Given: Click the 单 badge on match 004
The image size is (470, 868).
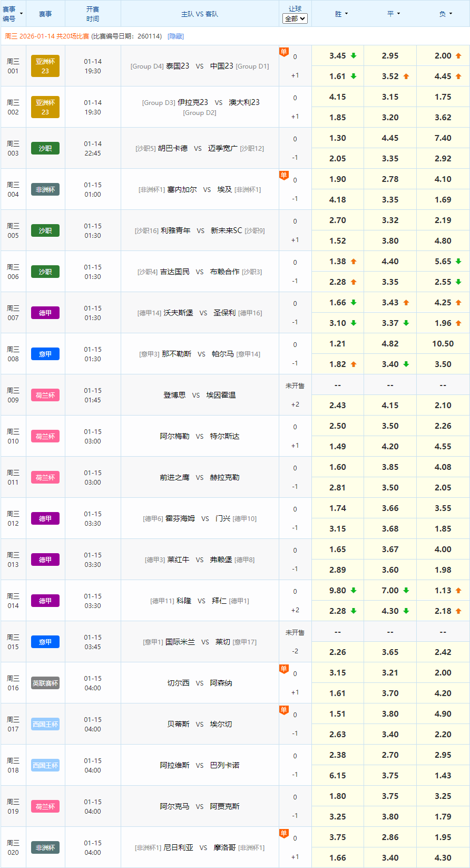Looking at the screenshot, I should (284, 175).
